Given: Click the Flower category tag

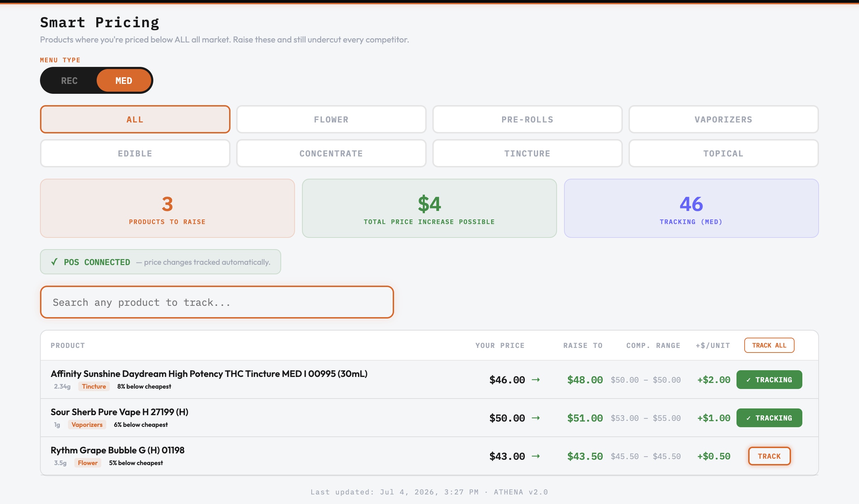Looking at the screenshot, I should click(x=88, y=463).
